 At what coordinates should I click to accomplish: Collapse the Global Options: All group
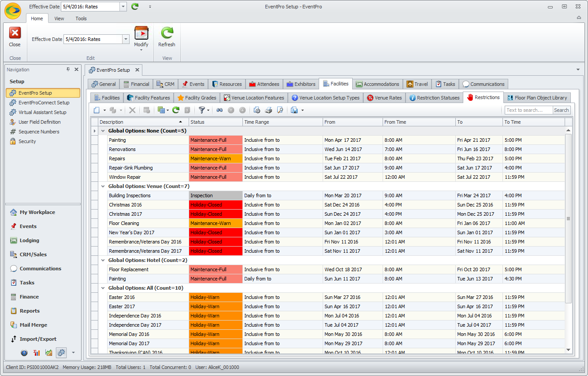coord(103,288)
